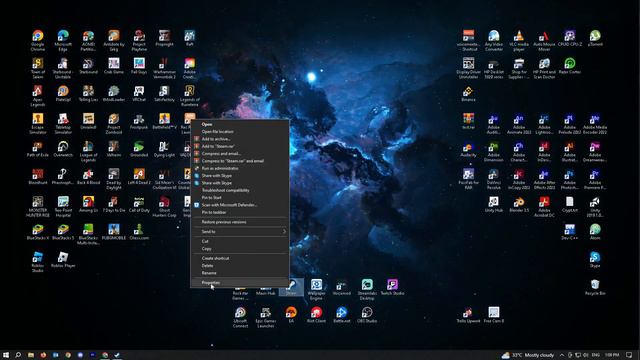Click the Twitch Studio desktop icon
The width and height of the screenshot is (640, 360).
coord(392,287)
